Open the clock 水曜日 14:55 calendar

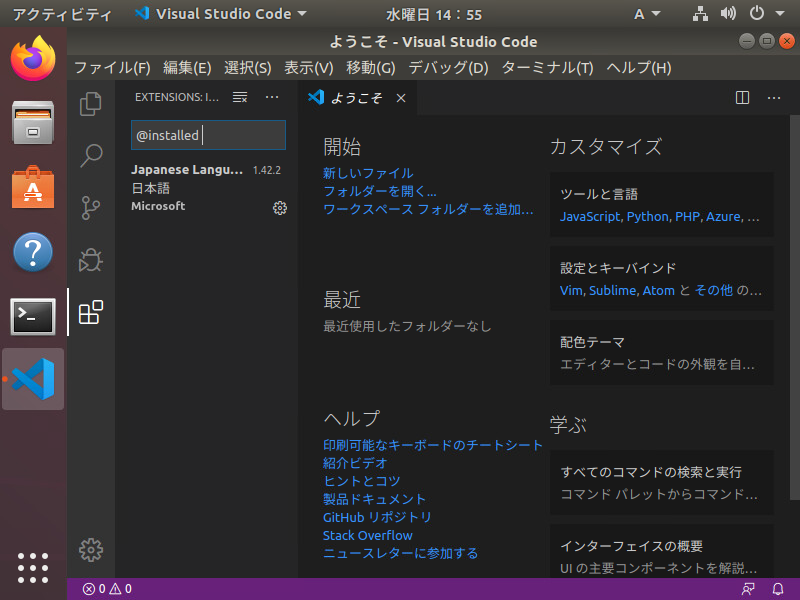tap(434, 14)
